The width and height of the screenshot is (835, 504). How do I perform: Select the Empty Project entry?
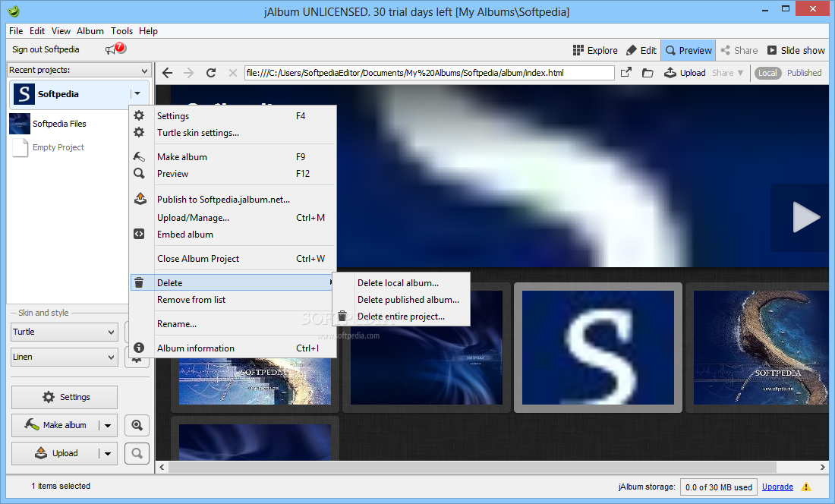pyautogui.click(x=48, y=147)
